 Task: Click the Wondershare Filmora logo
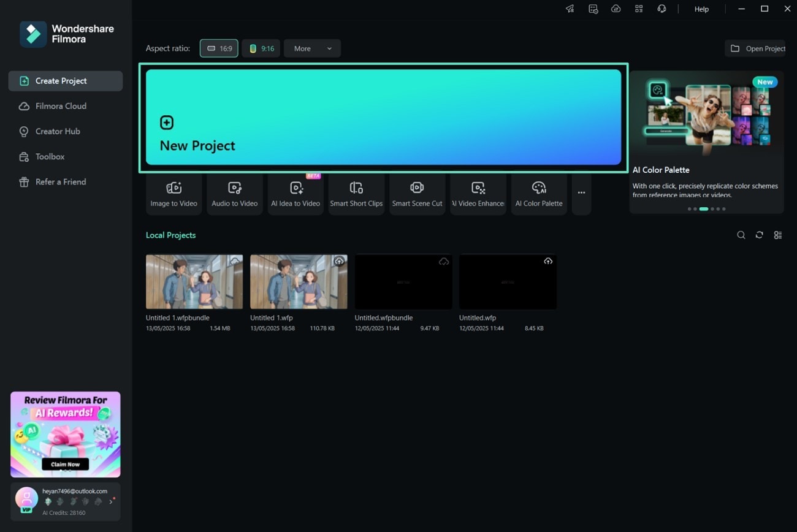point(66,34)
